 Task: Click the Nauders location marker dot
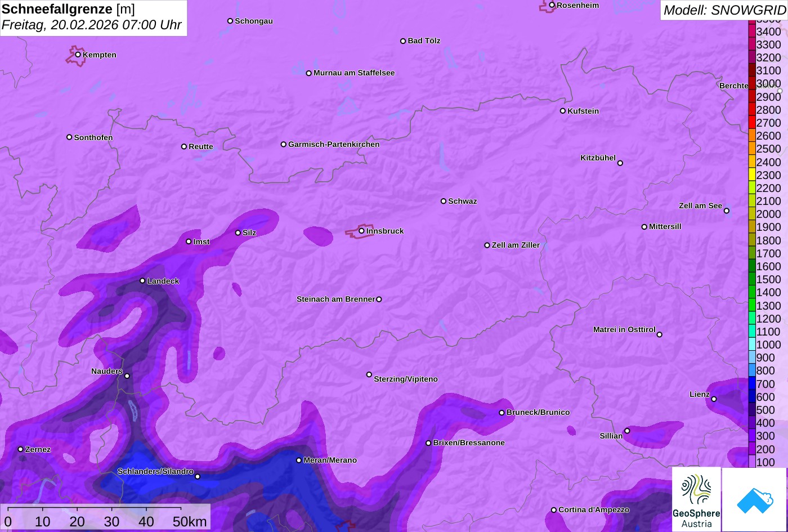127,376
